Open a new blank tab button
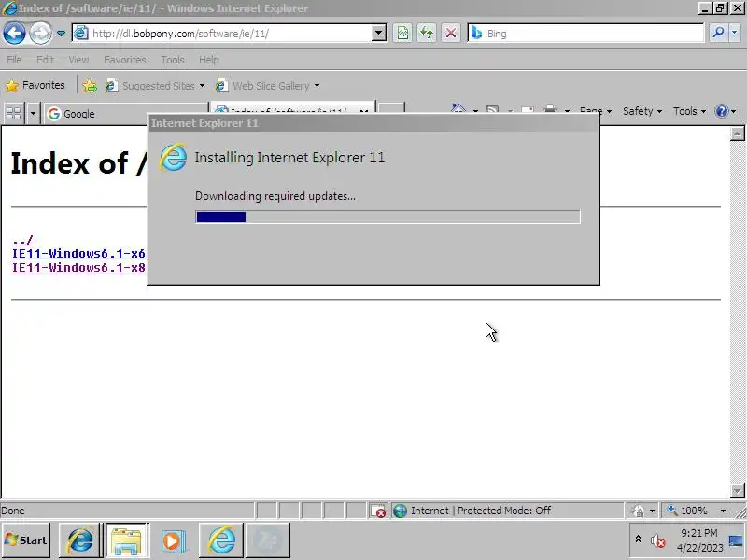Image resolution: width=747 pixels, height=560 pixels. pyautogui.click(x=391, y=108)
